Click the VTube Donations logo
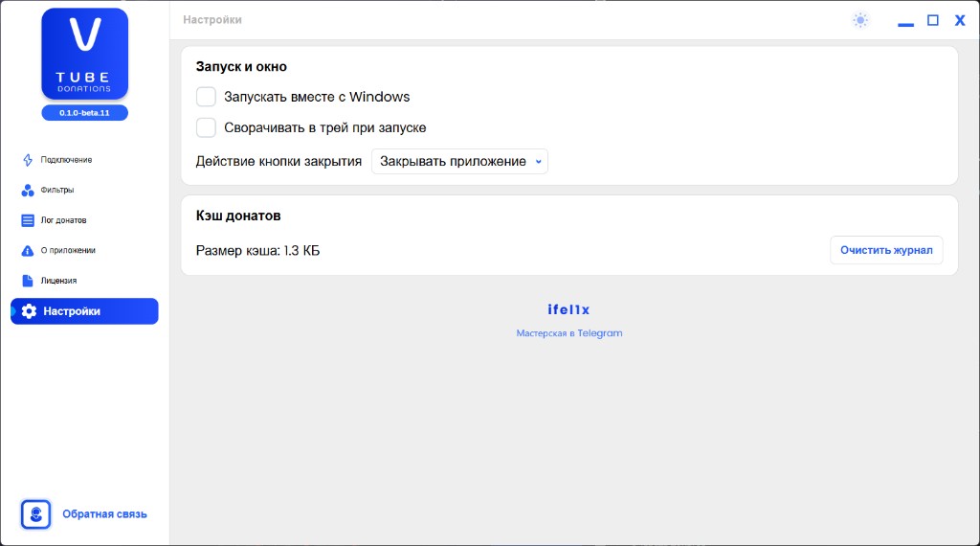The height and width of the screenshot is (546, 980). pos(84,54)
